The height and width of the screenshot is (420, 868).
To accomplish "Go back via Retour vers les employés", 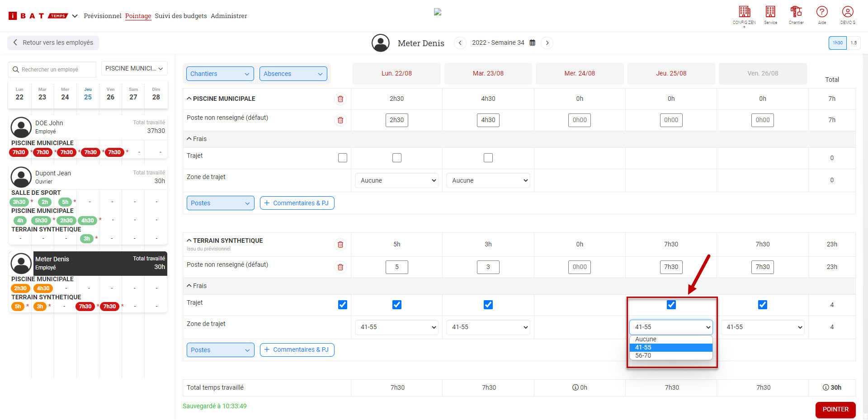I will pyautogui.click(x=53, y=43).
